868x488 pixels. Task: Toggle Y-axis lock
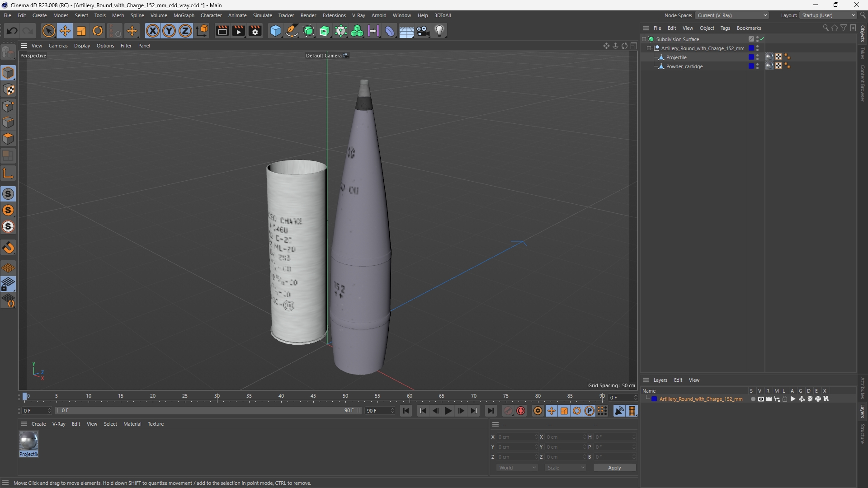[x=169, y=31]
